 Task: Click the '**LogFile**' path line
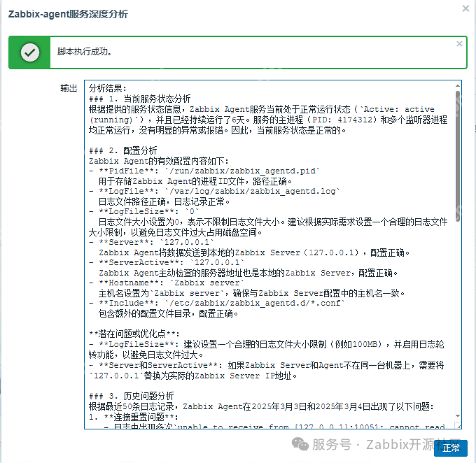(x=214, y=191)
